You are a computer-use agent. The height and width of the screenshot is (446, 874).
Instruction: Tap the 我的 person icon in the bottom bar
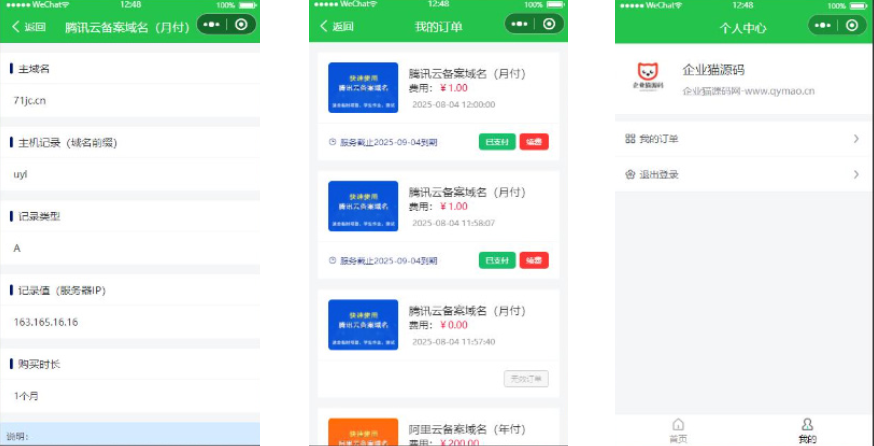[808, 424]
